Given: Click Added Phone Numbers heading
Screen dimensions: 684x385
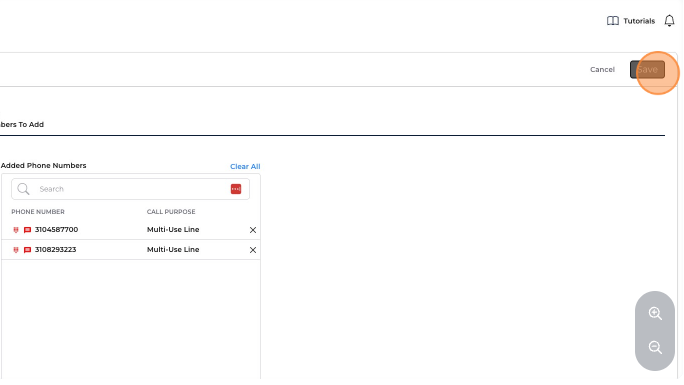Looking at the screenshot, I should point(44,166).
